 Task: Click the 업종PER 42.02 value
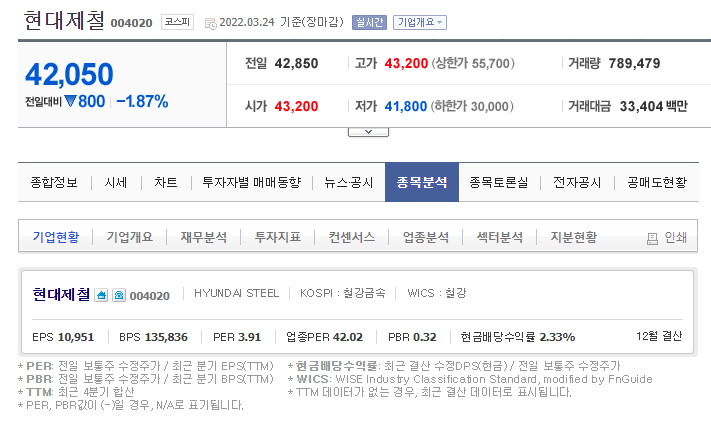[348, 337]
